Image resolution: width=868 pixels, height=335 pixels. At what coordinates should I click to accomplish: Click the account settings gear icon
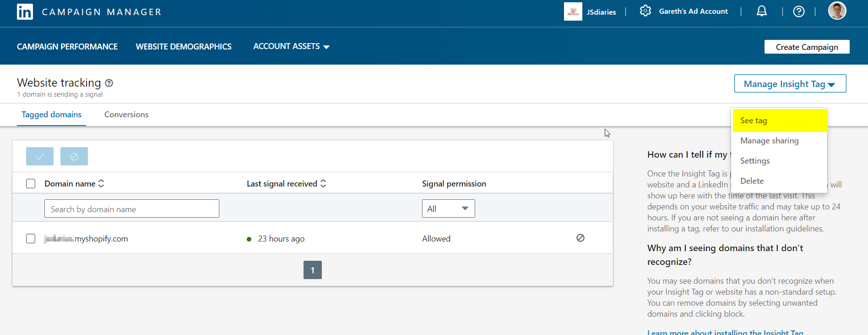click(645, 11)
